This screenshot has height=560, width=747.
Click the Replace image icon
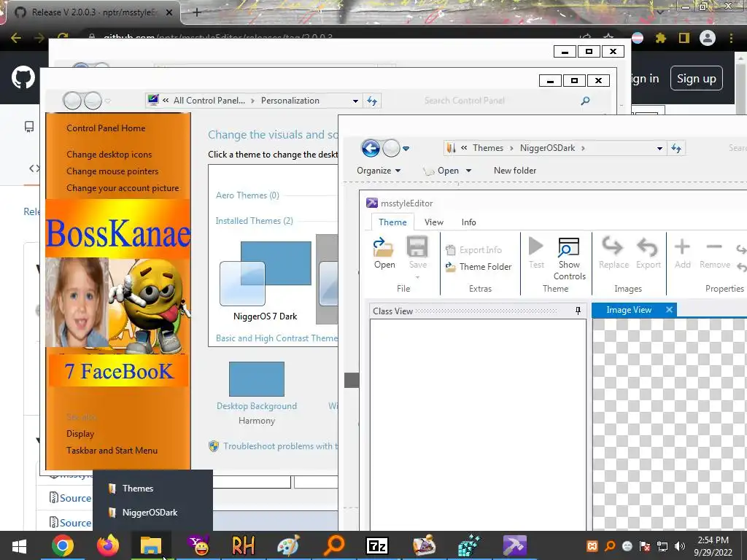pyautogui.click(x=613, y=246)
